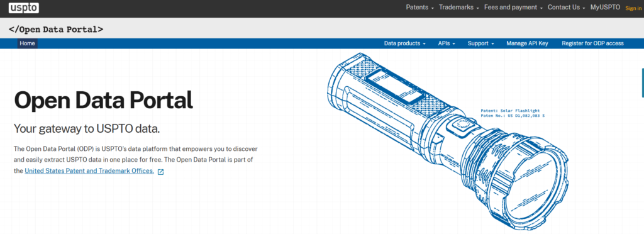This screenshot has width=644, height=234.
Task: Click the page scrollbar thumb on right edge
Action: [x=643, y=83]
